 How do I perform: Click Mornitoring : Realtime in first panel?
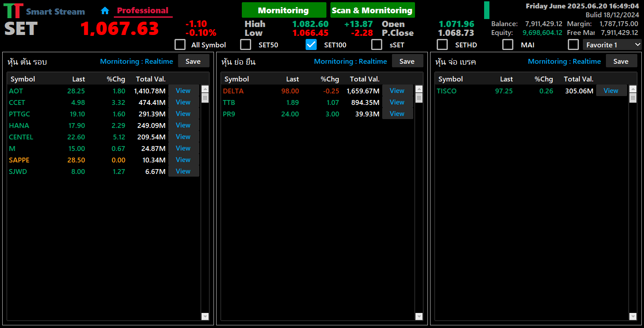tap(136, 62)
